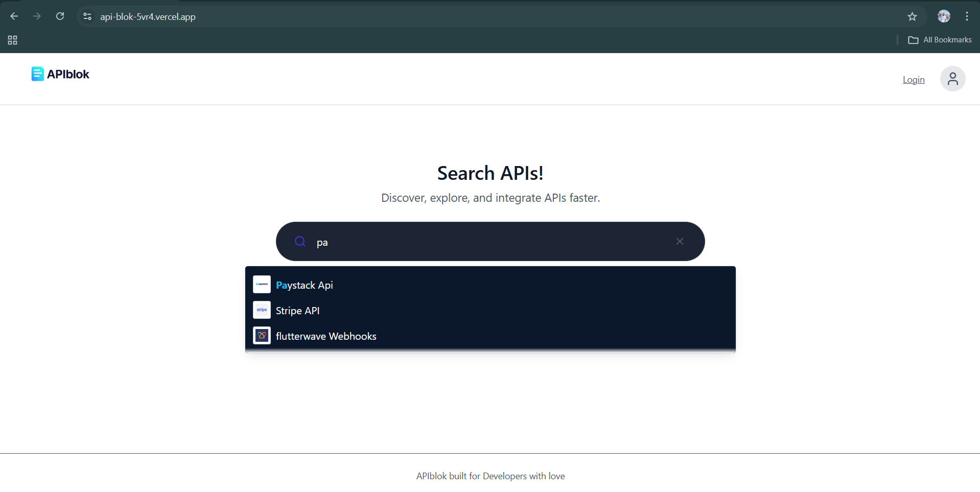Click the APIblok logo

click(x=60, y=74)
